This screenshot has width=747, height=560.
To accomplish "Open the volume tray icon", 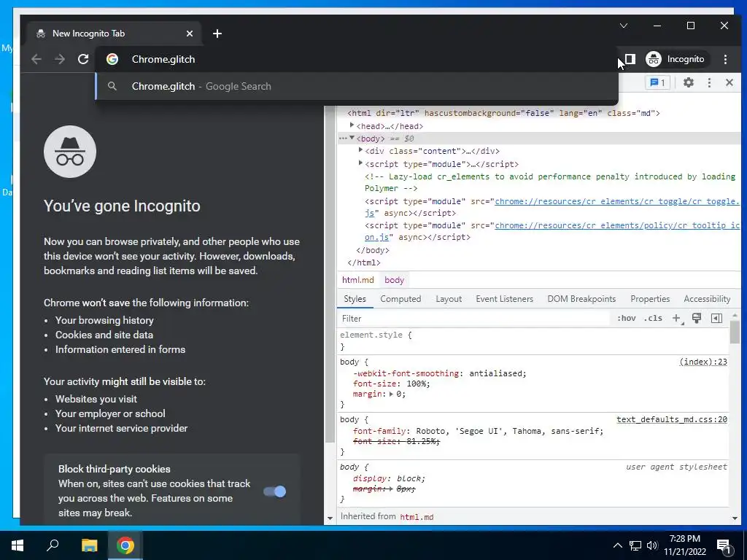I will point(652,545).
